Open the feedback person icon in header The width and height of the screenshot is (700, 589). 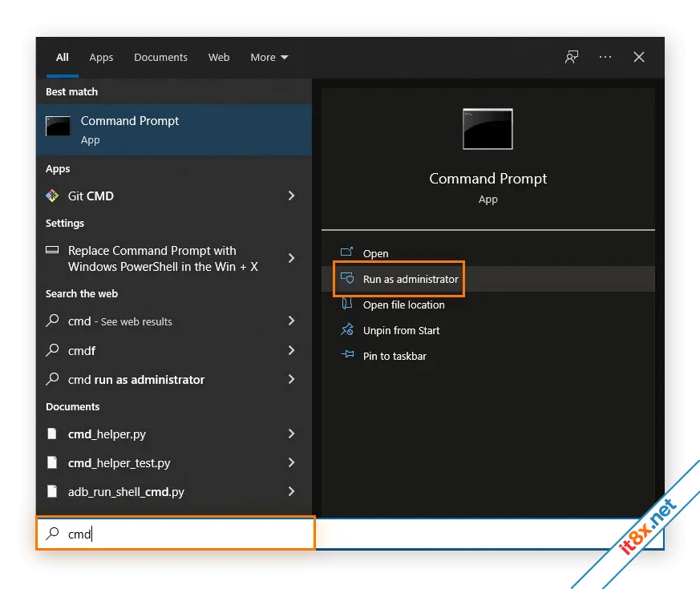pos(572,57)
